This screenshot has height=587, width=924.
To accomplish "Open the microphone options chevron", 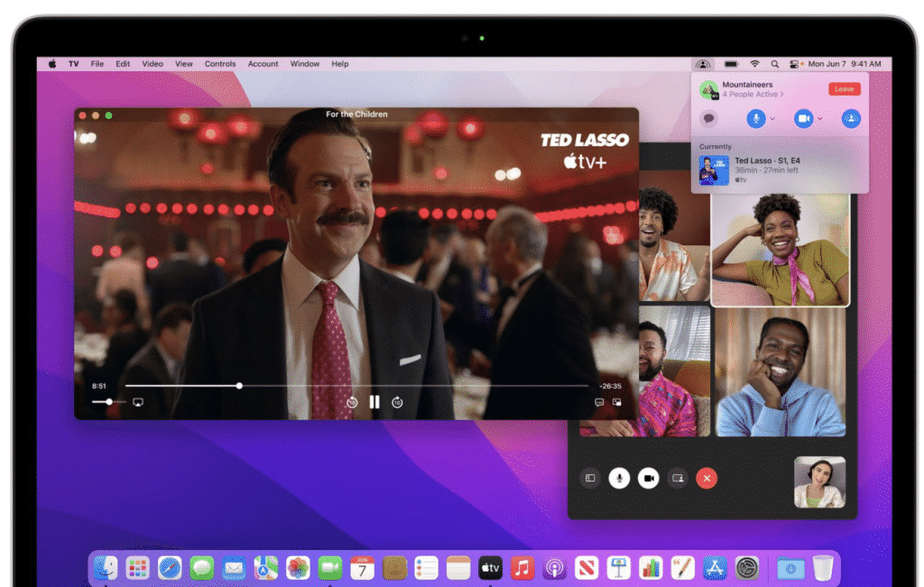I will click(x=773, y=118).
